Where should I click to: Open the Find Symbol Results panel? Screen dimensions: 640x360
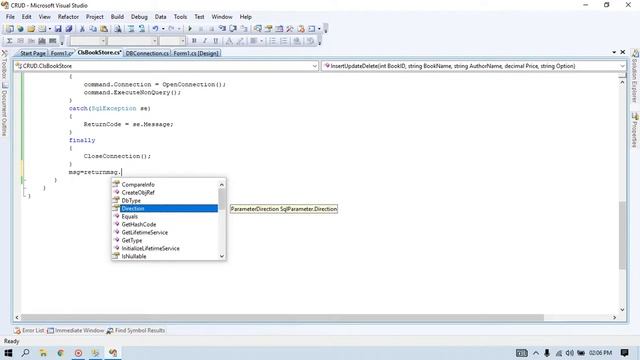[136, 330]
